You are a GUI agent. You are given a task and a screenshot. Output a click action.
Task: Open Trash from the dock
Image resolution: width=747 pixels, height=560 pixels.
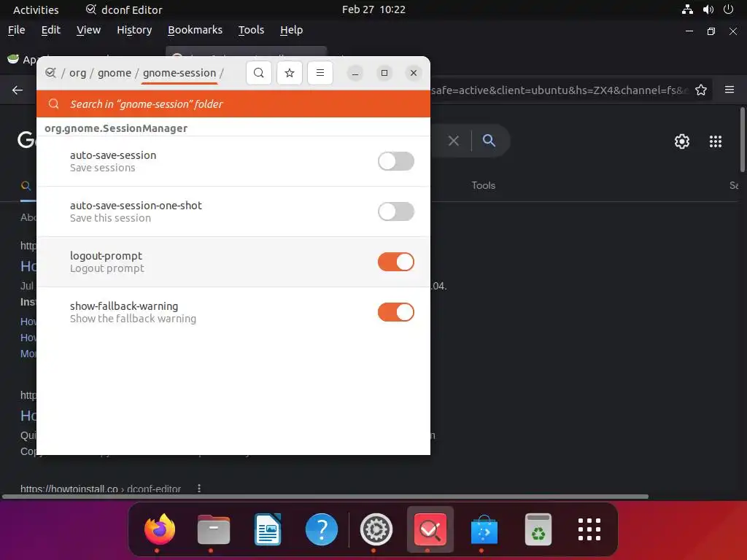coord(538,529)
